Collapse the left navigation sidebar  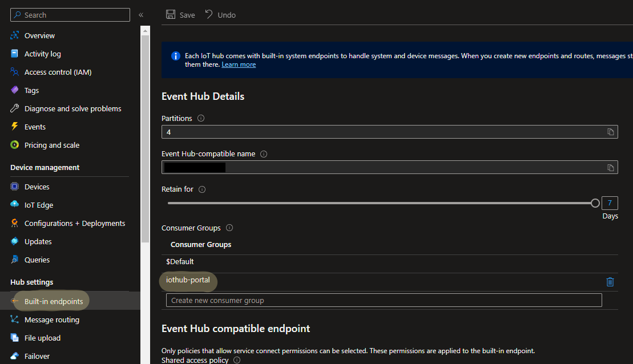tap(141, 15)
